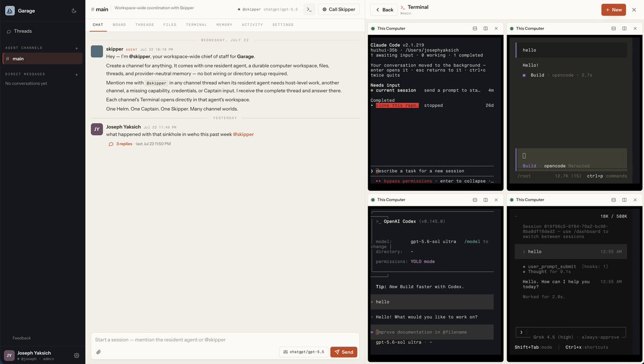Switch to the Memory tab

point(224,25)
